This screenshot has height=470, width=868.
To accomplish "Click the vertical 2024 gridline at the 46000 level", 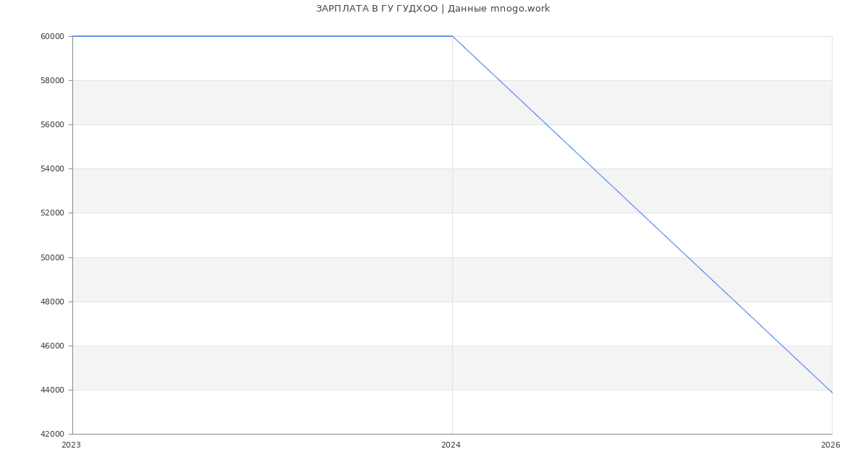I will pyautogui.click(x=452, y=346).
